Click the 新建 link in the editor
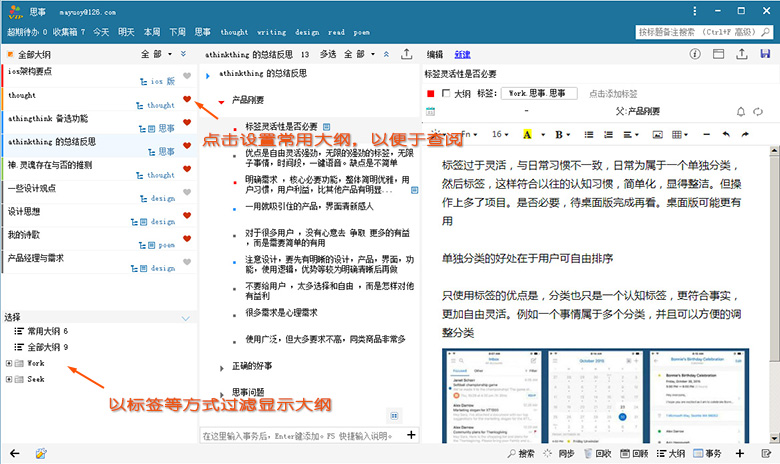This screenshot has width=780, height=464. (x=462, y=54)
